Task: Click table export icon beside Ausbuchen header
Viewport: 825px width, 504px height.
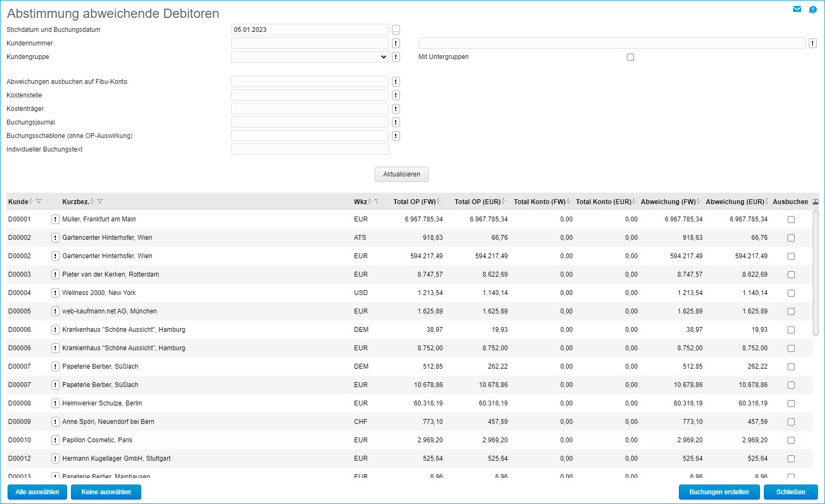Action: (x=816, y=201)
